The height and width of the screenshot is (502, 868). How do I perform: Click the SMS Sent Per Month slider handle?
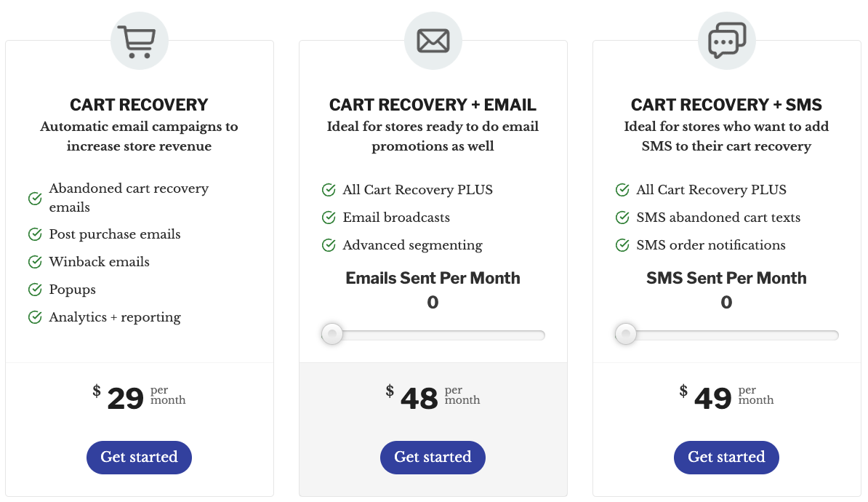pyautogui.click(x=626, y=334)
